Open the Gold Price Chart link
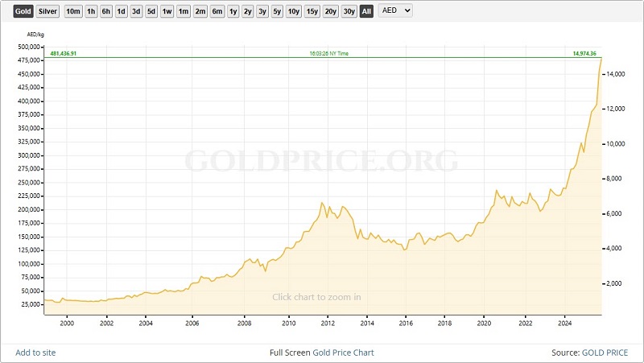 (x=342, y=353)
